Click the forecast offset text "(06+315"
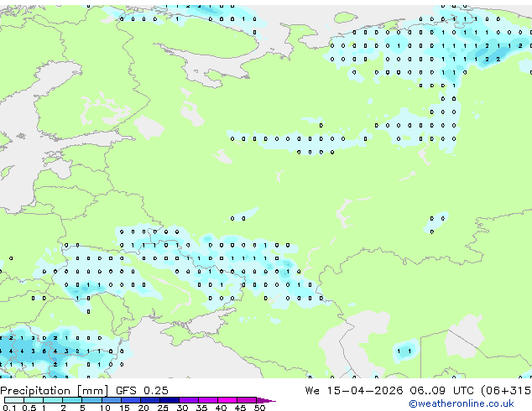 click(x=507, y=391)
